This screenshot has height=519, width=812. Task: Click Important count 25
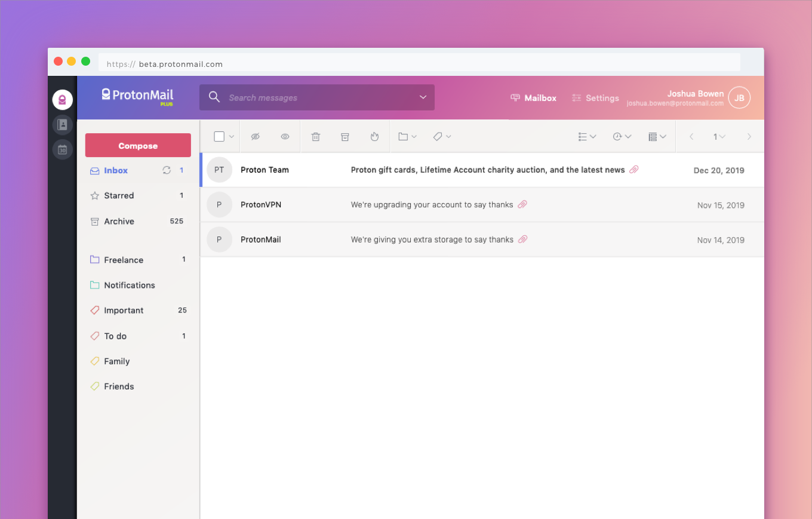click(x=182, y=311)
